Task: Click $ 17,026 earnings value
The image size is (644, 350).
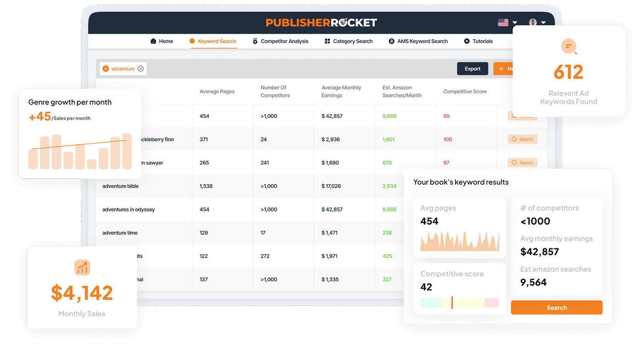Action: pos(331,186)
